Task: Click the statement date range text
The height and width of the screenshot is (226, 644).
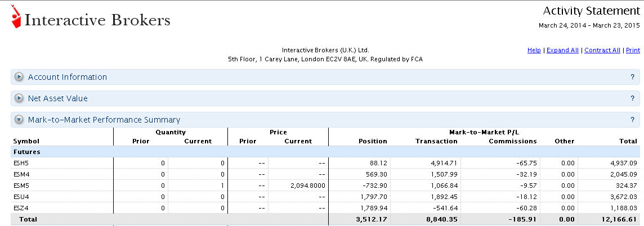Action: (x=589, y=25)
